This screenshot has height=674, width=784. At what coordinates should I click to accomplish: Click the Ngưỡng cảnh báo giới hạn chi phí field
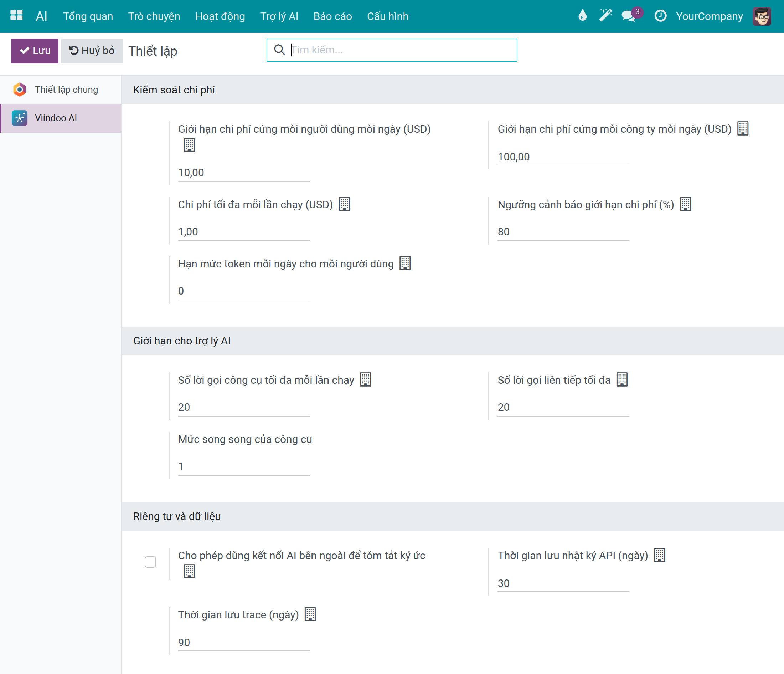(x=563, y=232)
